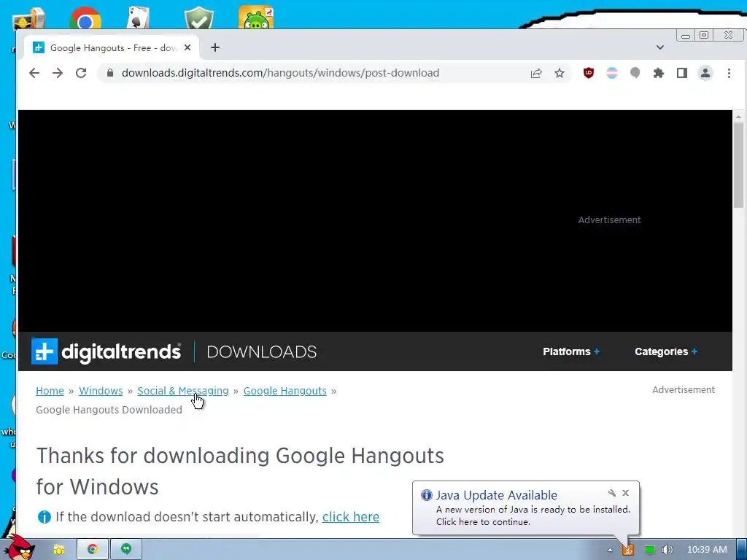
Task: Click the striped flag extension icon
Action: [612, 73]
